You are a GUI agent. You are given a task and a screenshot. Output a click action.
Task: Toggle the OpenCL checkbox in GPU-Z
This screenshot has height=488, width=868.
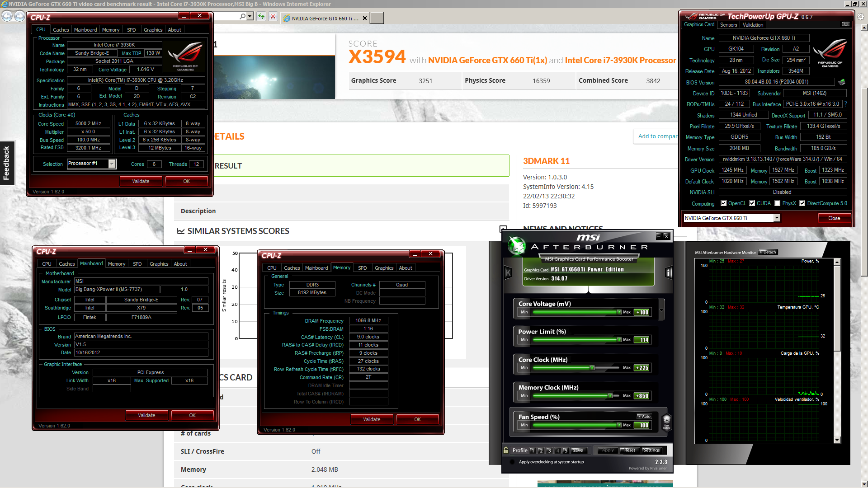723,203
